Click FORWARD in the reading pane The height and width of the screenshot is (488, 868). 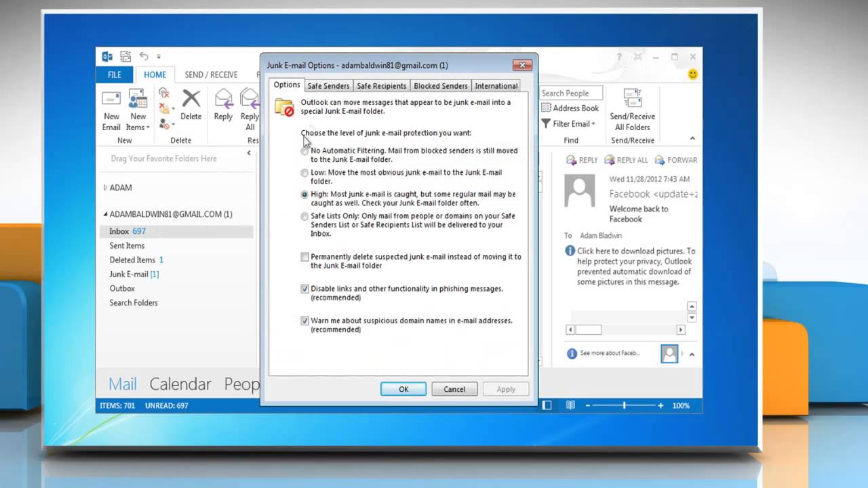(675, 160)
